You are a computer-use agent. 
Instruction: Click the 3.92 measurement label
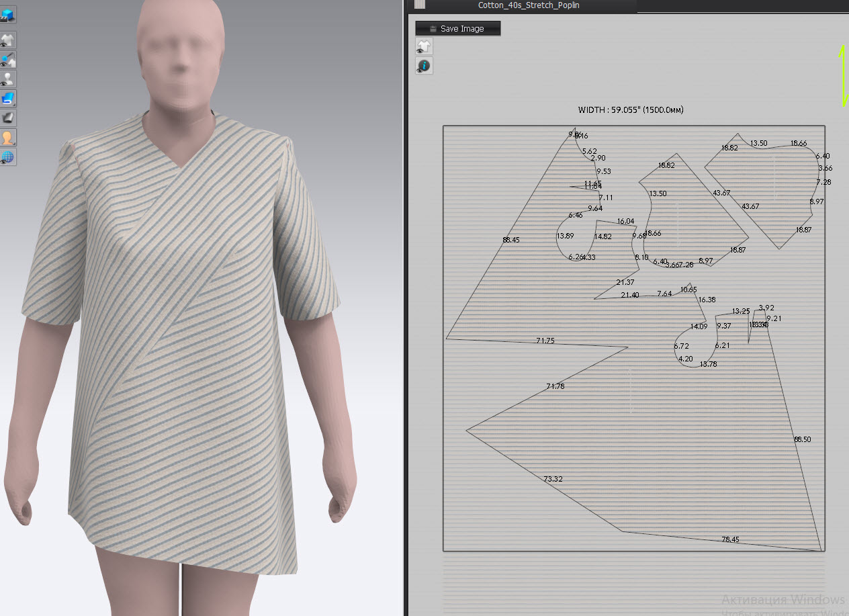click(766, 308)
